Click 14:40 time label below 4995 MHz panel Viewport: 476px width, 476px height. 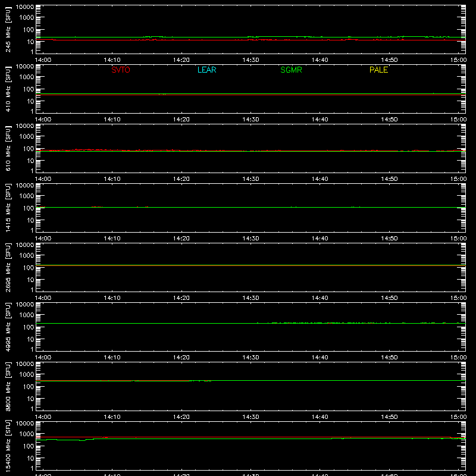click(x=320, y=358)
